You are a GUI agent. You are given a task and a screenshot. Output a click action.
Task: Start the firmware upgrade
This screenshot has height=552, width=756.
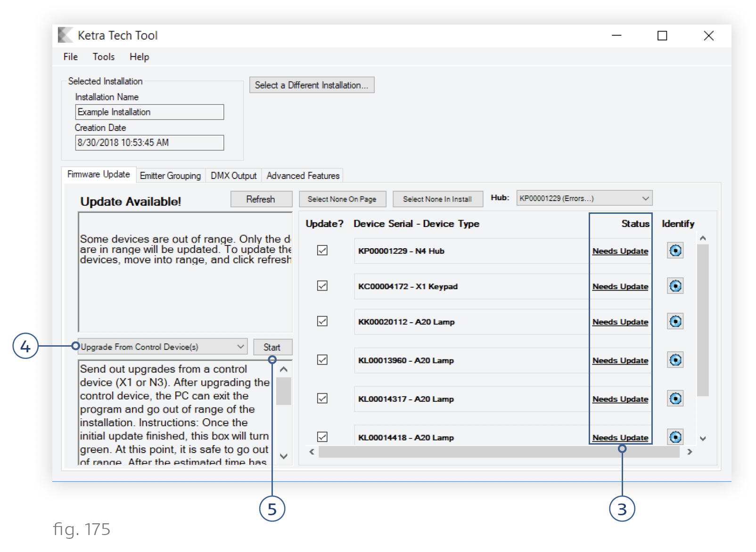point(272,347)
